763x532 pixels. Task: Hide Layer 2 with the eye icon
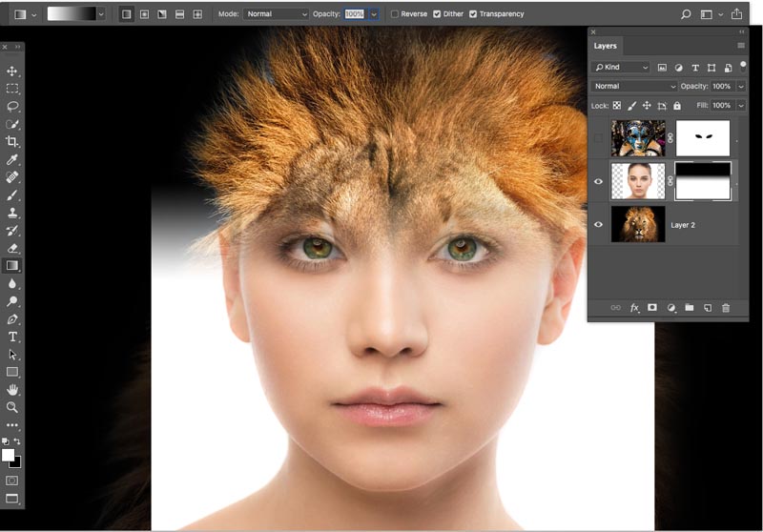click(599, 224)
